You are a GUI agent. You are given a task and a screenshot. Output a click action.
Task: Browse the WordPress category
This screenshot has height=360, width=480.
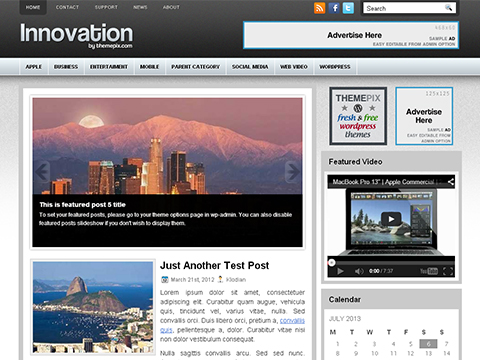(x=335, y=67)
